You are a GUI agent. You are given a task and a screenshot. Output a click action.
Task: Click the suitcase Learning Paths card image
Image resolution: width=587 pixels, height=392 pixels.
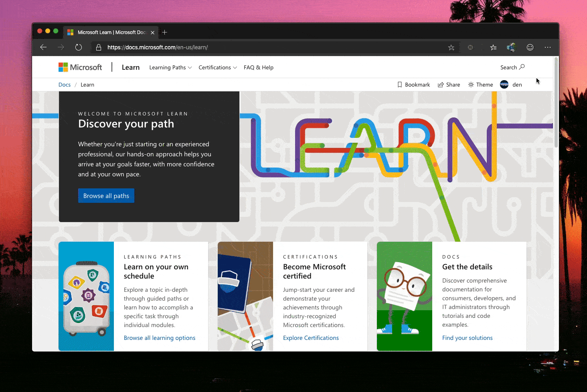tap(86, 296)
